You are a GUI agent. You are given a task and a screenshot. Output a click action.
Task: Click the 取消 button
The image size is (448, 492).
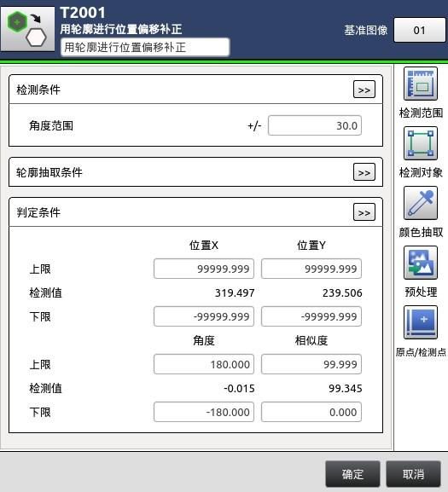tap(413, 474)
